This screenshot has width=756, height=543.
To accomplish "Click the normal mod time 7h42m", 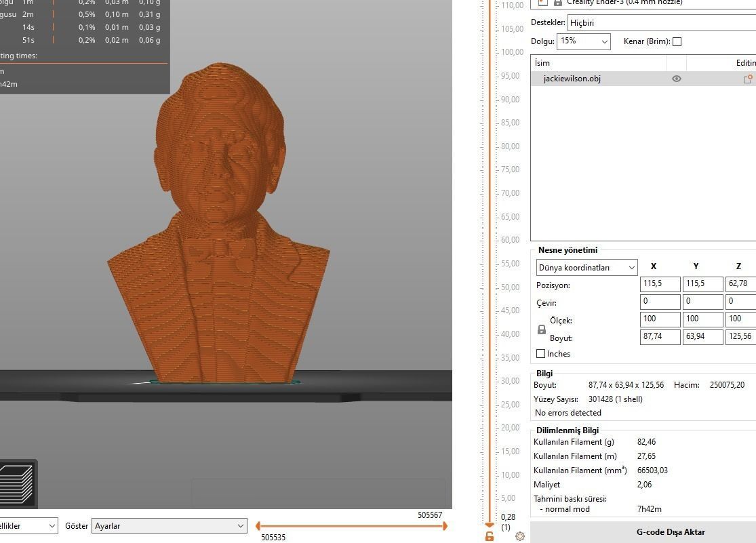I will tap(649, 509).
